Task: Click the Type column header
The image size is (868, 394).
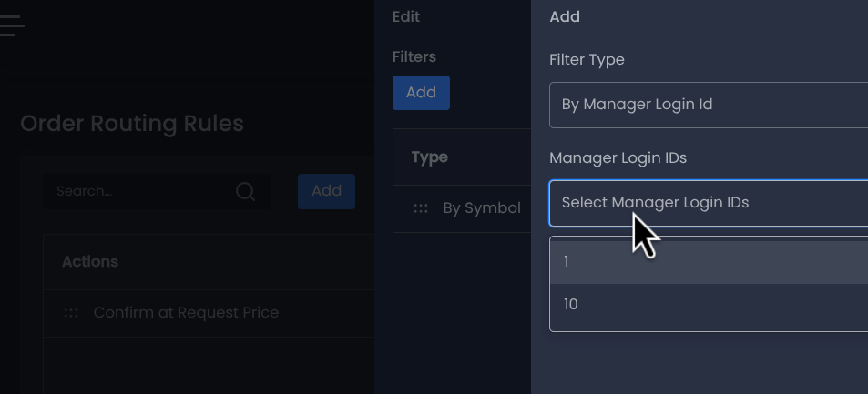Action: pos(430,157)
